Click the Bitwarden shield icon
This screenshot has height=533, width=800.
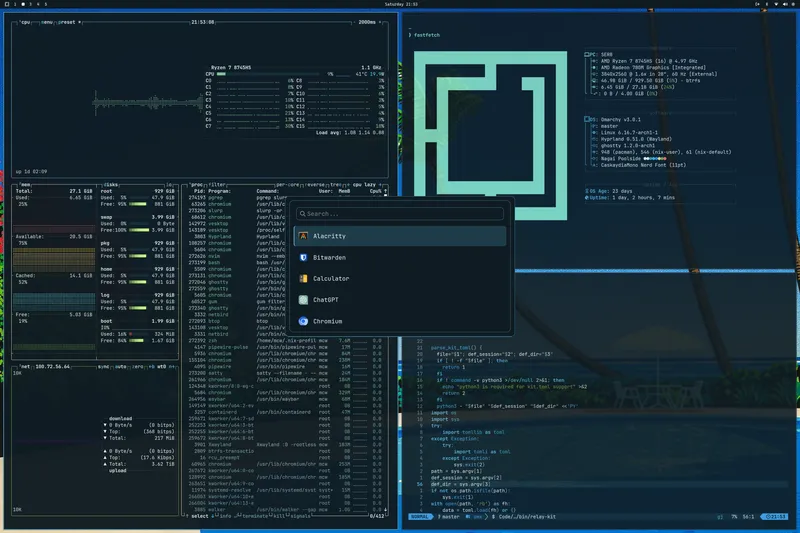(x=303, y=258)
